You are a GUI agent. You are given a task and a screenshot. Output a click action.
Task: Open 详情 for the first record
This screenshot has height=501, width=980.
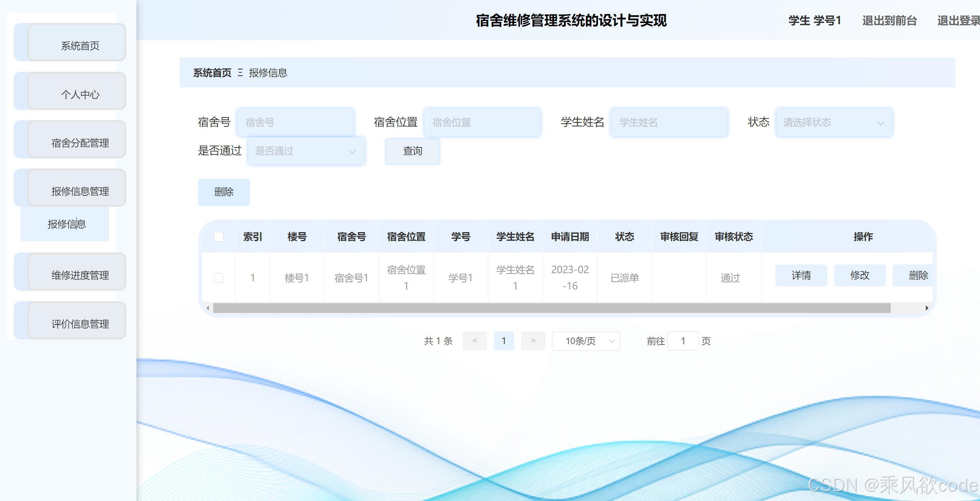pyautogui.click(x=801, y=275)
